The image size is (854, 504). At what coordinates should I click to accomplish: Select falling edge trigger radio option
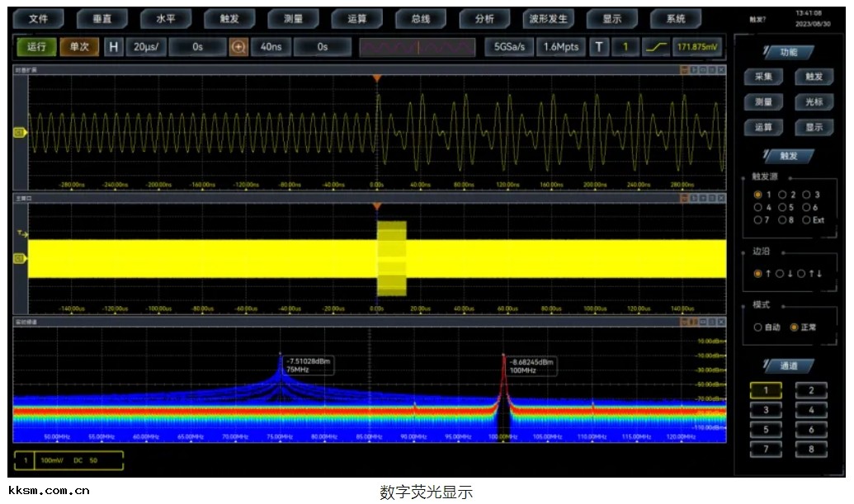tap(779, 274)
